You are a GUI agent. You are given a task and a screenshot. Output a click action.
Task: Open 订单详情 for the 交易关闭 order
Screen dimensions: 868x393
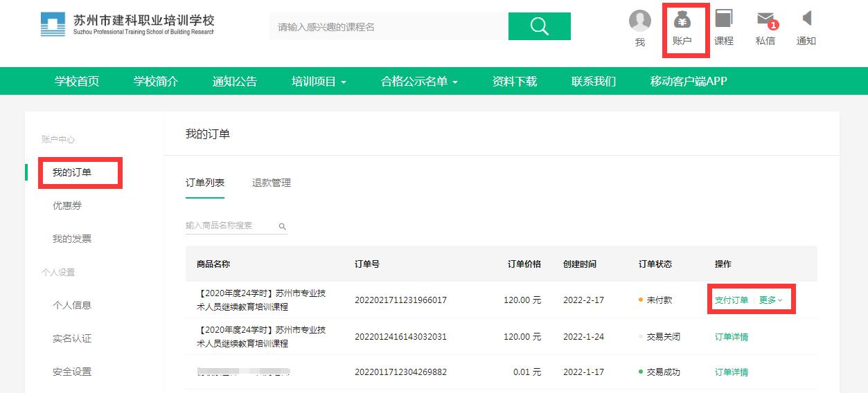[731, 337]
